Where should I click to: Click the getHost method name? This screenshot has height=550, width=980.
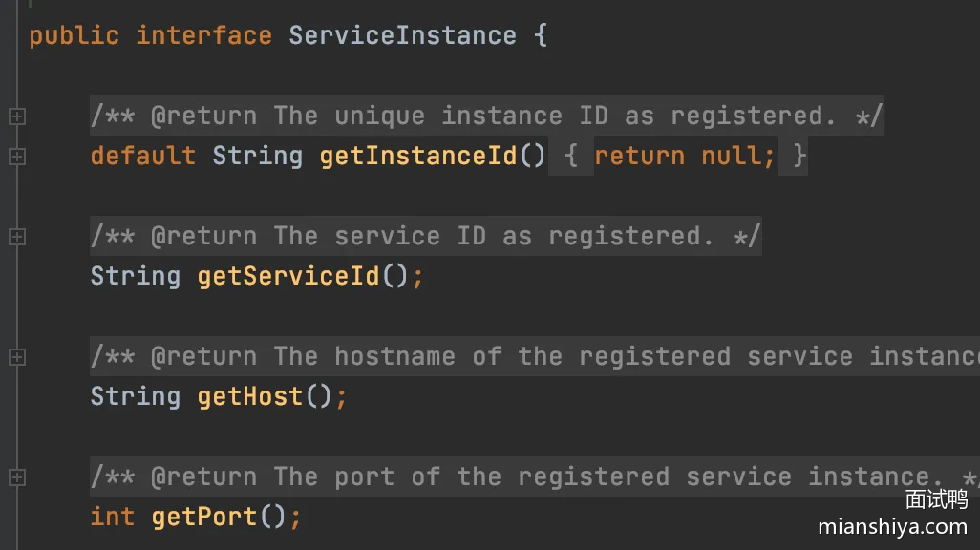pos(250,396)
